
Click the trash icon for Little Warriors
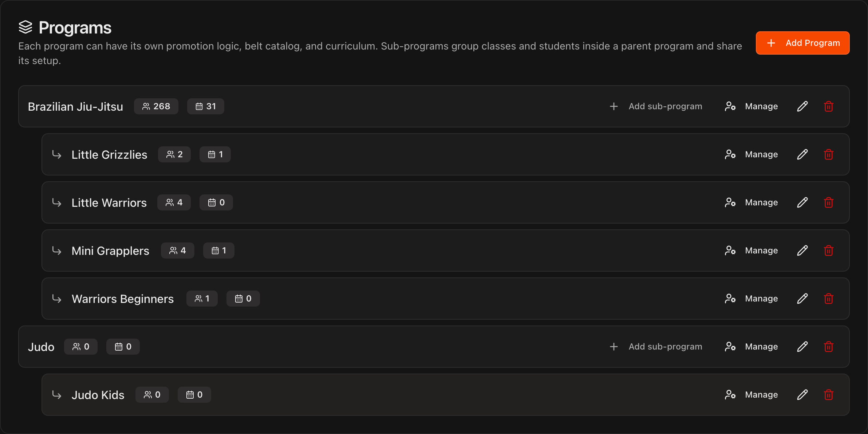pos(829,202)
